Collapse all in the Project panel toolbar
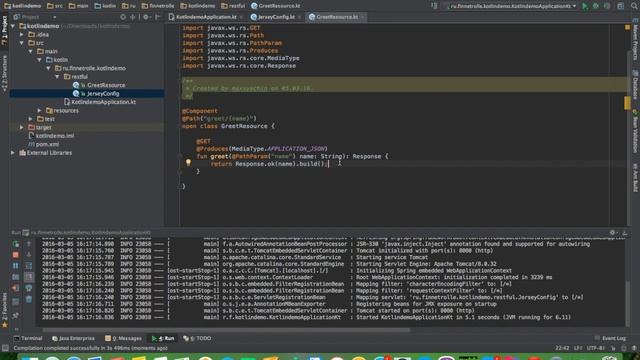This screenshot has height=360, width=640. click(133, 17)
